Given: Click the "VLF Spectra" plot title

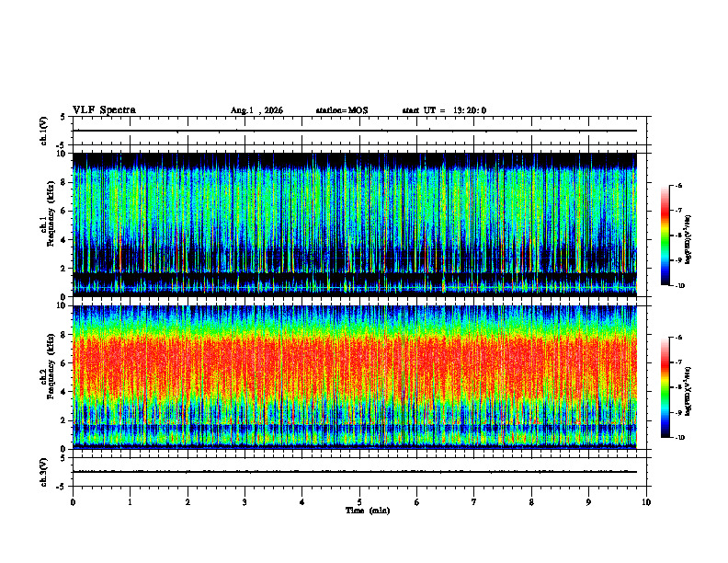Looking at the screenshot, I should pos(104,110).
